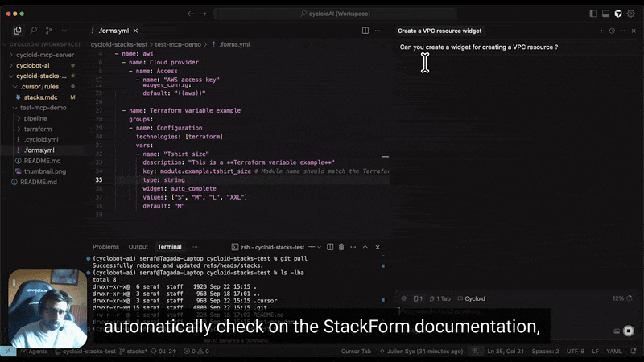The width and height of the screenshot is (644, 362).
Task: Toggle the AI chat pane
Action: (618, 14)
